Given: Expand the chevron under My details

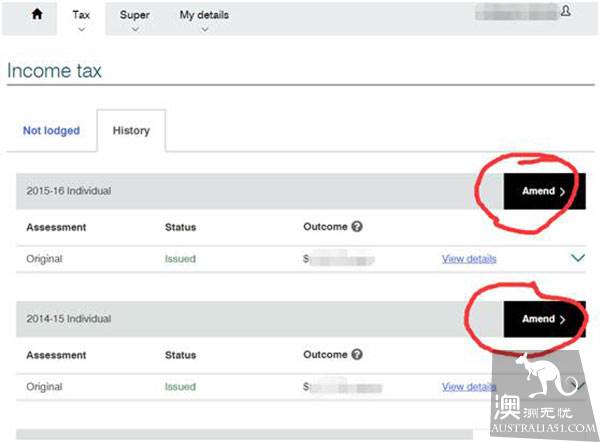Looking at the screenshot, I should (205, 29).
